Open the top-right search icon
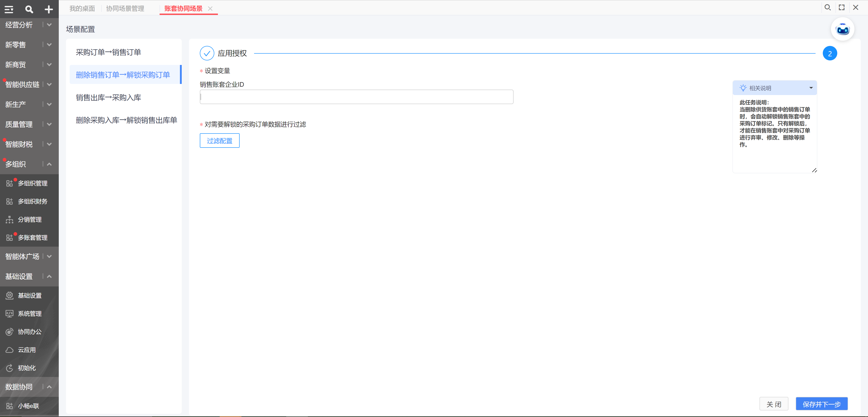 coord(828,7)
